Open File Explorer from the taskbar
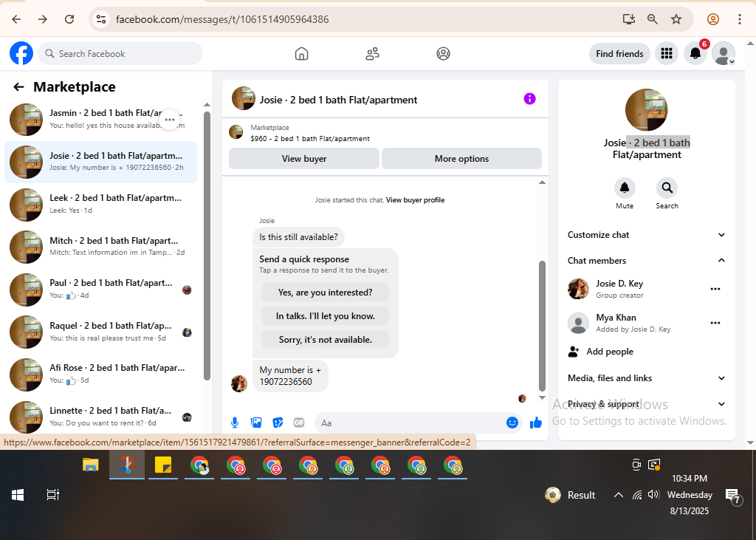The height and width of the screenshot is (540, 756). (x=91, y=465)
